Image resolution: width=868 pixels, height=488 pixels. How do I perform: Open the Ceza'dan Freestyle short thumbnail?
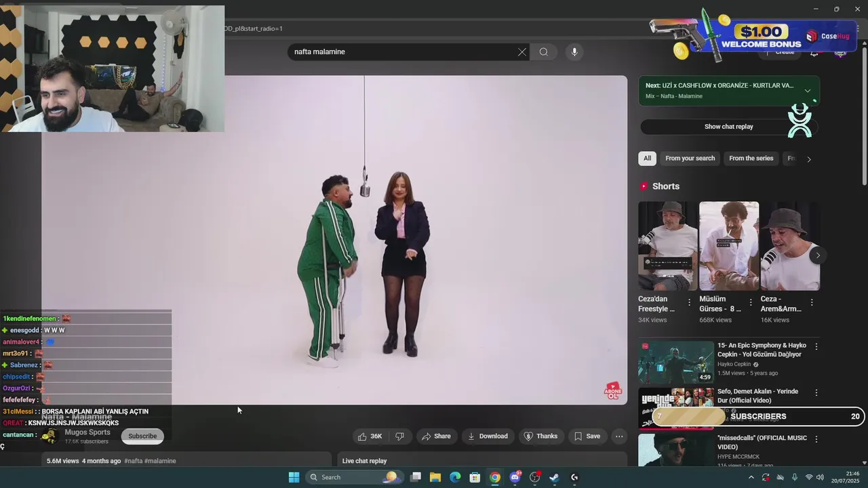[x=667, y=246]
